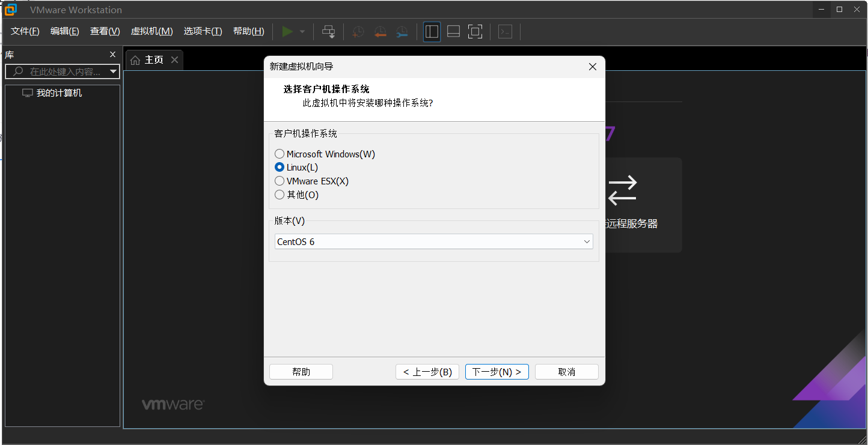Switch to the 主页 tab
868x445 pixels.
(154, 60)
